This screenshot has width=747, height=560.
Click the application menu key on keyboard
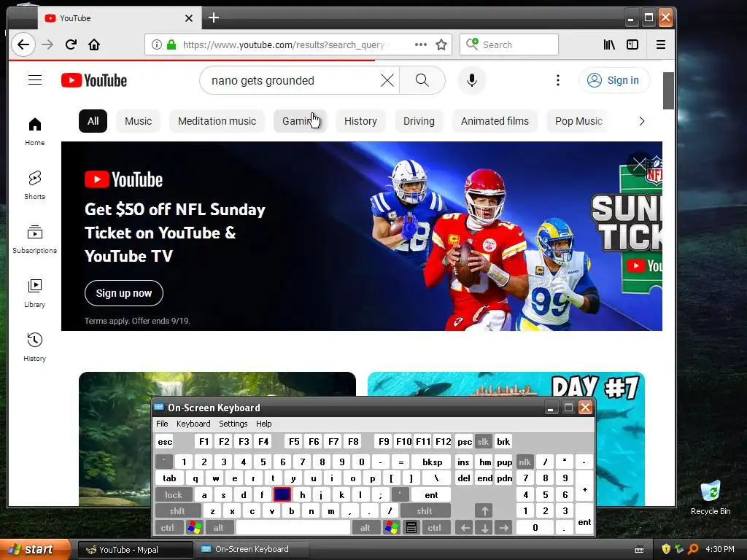click(x=411, y=528)
